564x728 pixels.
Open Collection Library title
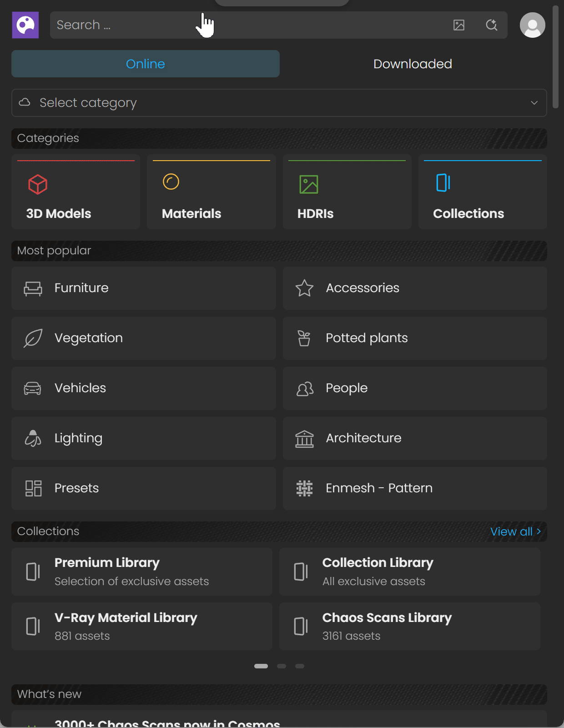pos(378,563)
